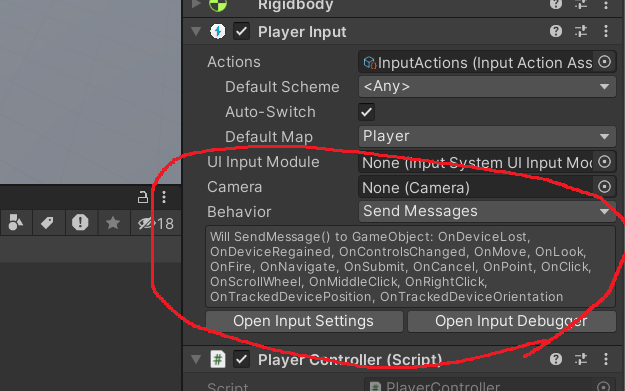This screenshot has width=625, height=391.
Task: Click the Player Input header title
Action: (302, 32)
